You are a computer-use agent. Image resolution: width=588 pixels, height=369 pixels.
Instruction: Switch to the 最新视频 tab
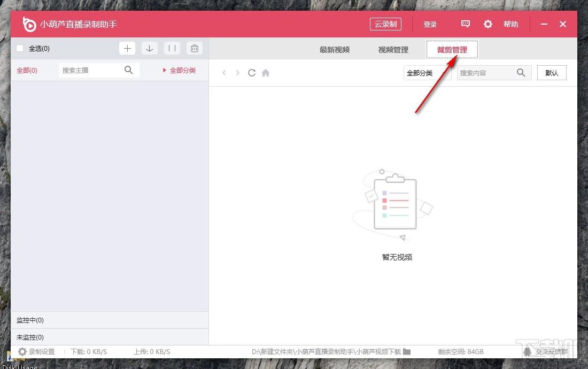[x=335, y=50]
